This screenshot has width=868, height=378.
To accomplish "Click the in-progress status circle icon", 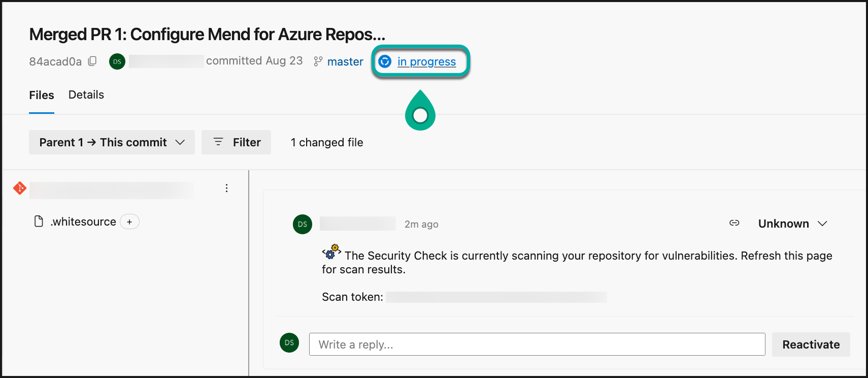I will point(385,61).
